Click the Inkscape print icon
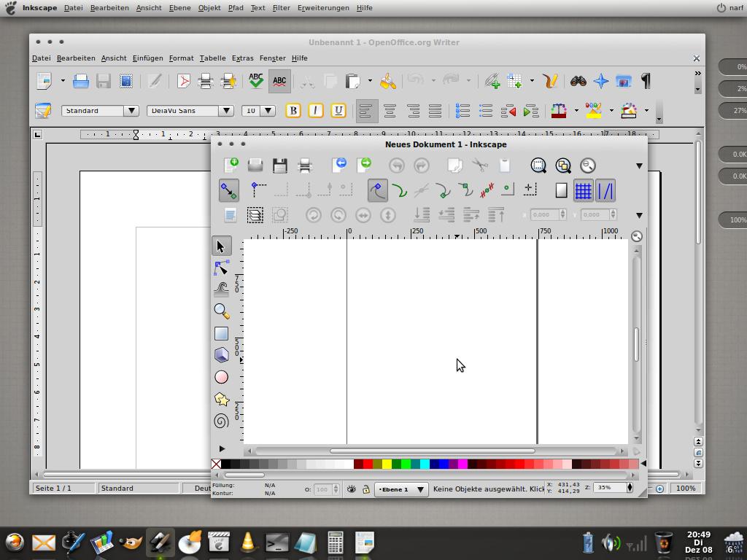The width and height of the screenshot is (747, 560). coord(305,166)
